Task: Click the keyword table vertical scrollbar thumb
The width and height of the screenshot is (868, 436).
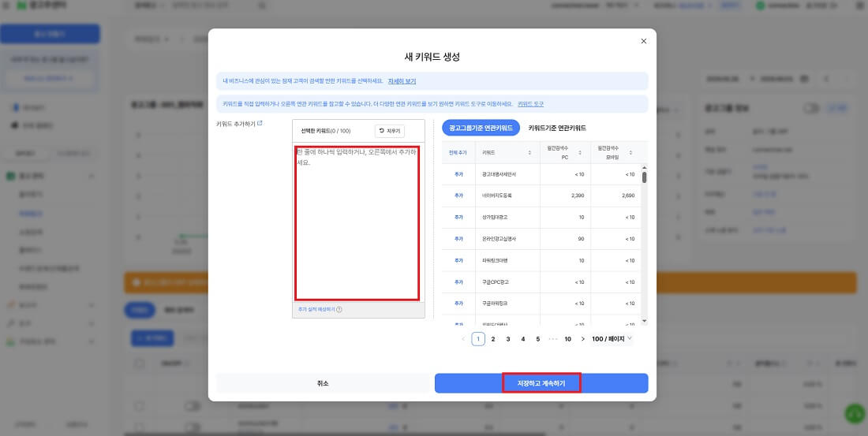Action: pyautogui.click(x=645, y=177)
